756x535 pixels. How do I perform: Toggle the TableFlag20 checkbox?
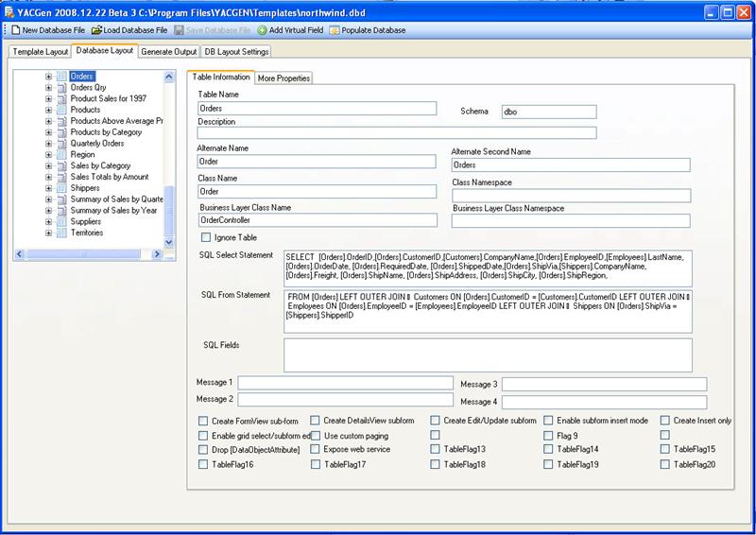tap(665, 464)
